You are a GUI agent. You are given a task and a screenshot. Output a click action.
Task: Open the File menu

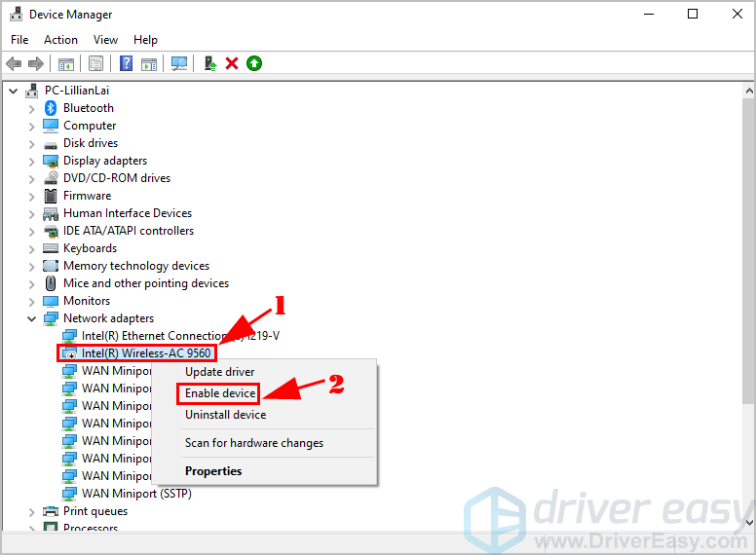click(19, 40)
